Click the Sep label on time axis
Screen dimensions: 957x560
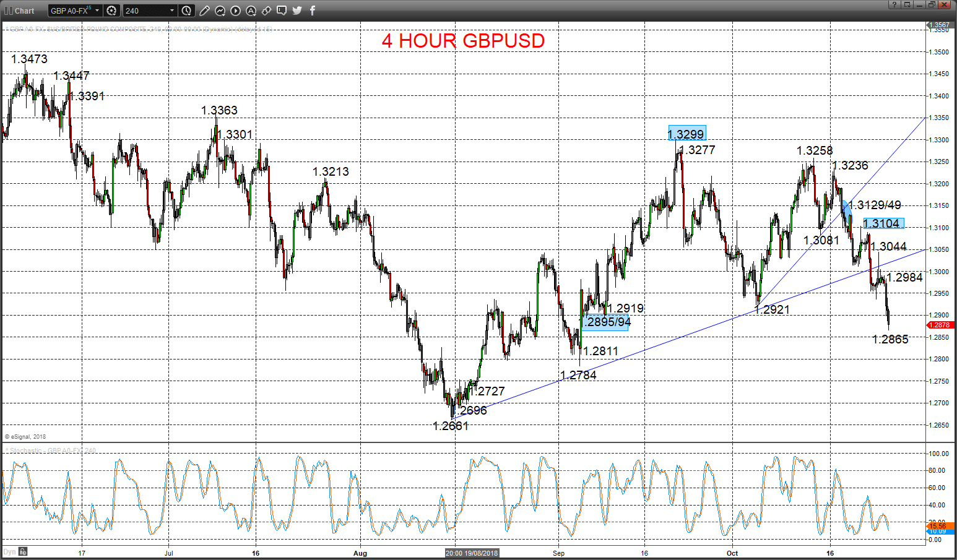click(x=559, y=553)
